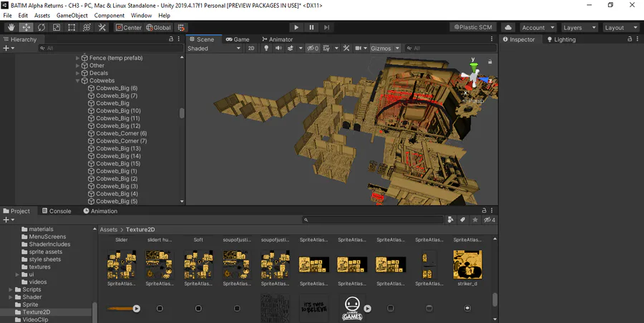Toggle scene grid visibility icon

[326, 48]
